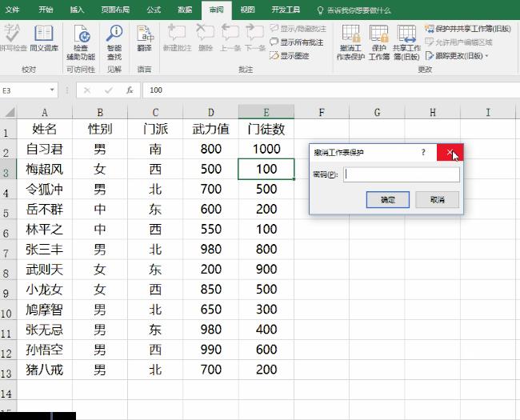Screen dimensions: 520x420
Task: Click cell containing 小龙女
Action: click(x=45, y=290)
